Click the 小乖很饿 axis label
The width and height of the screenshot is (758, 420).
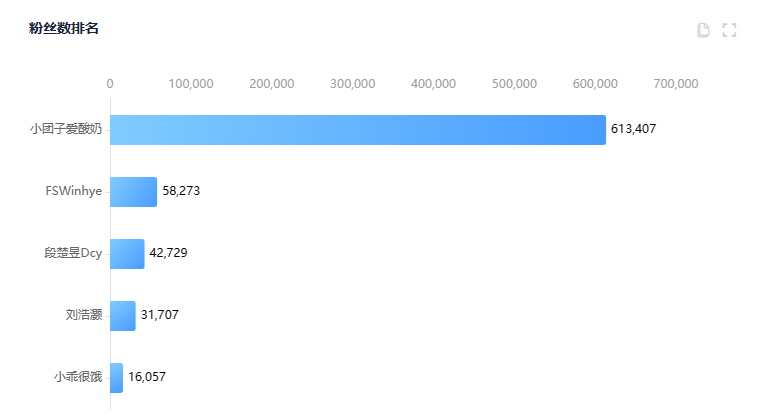coord(78,377)
